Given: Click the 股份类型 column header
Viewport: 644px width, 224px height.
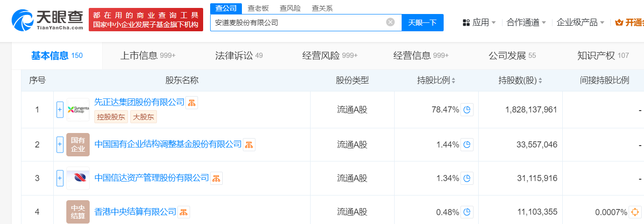Looking at the screenshot, I should [x=353, y=80].
